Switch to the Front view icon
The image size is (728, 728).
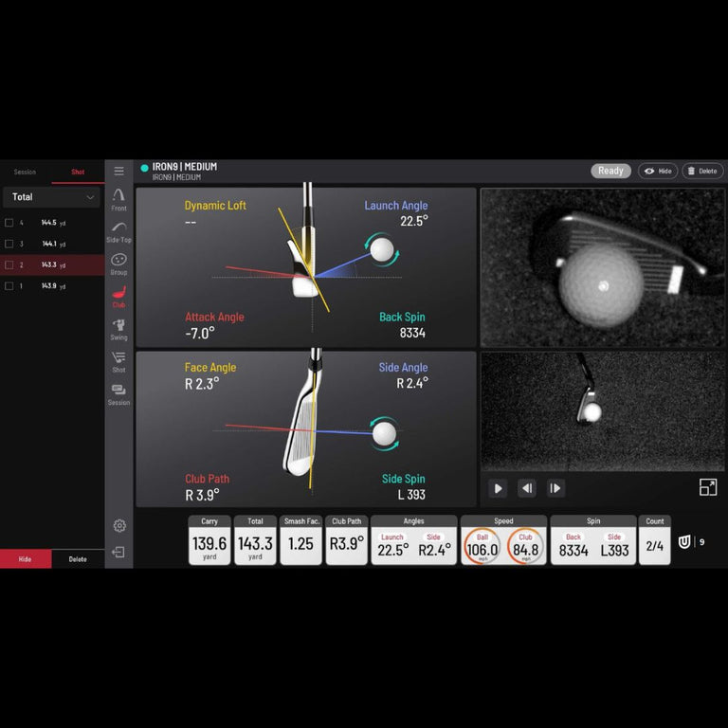[118, 200]
